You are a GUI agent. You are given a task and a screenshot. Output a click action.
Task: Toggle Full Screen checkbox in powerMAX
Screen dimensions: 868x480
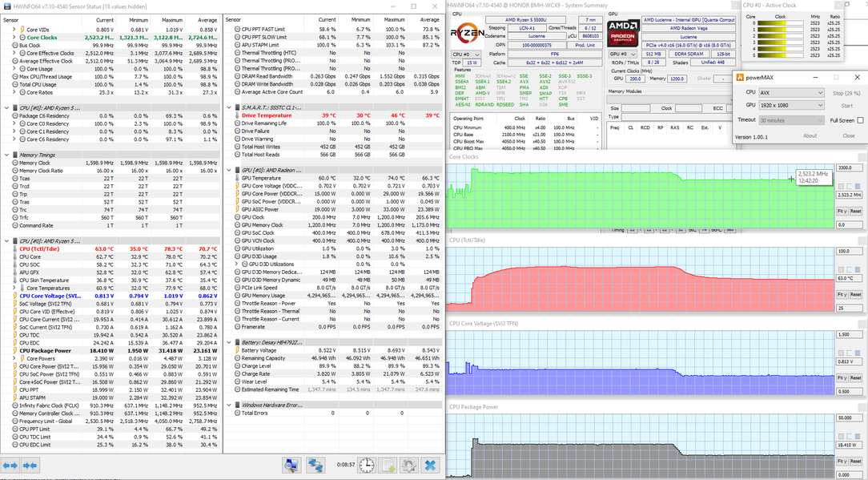860,120
